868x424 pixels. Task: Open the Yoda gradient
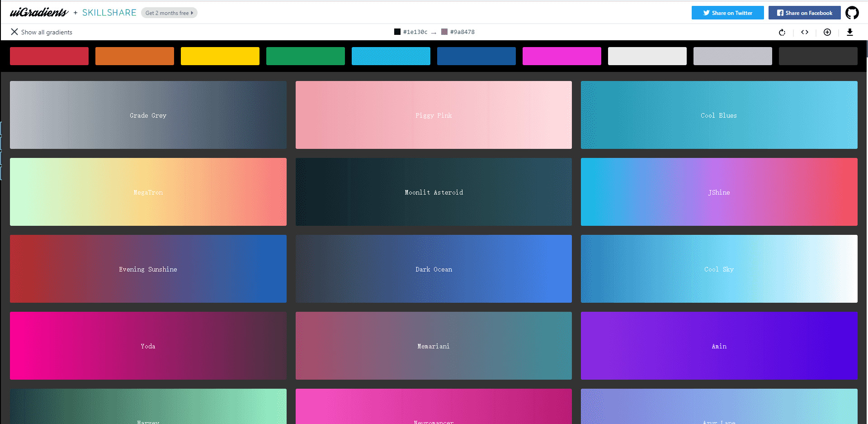(148, 346)
